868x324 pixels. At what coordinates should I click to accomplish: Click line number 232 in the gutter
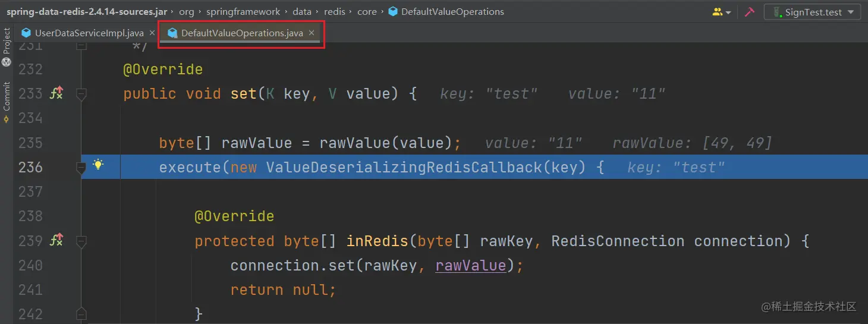(30, 69)
